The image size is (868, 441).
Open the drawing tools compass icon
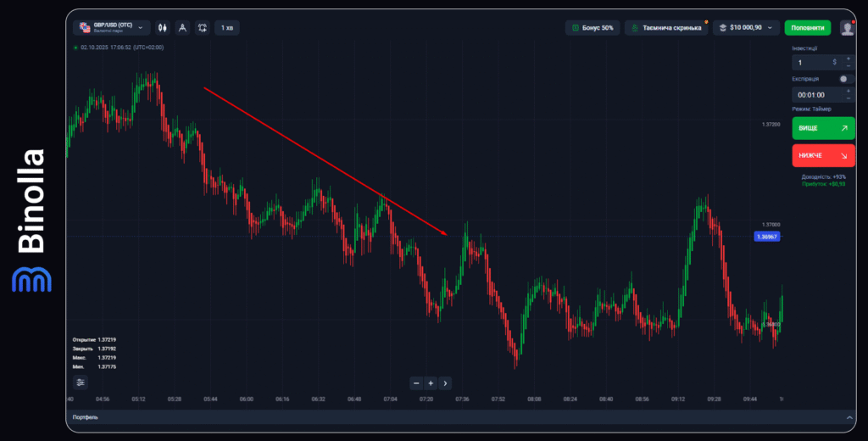182,28
